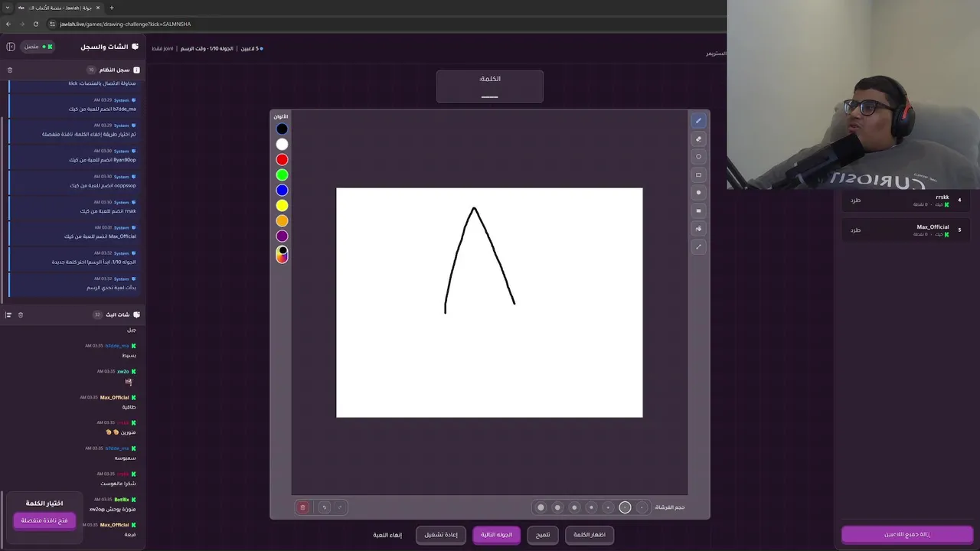
Task: Open the browser tab list dropdown
Action: coord(7,8)
